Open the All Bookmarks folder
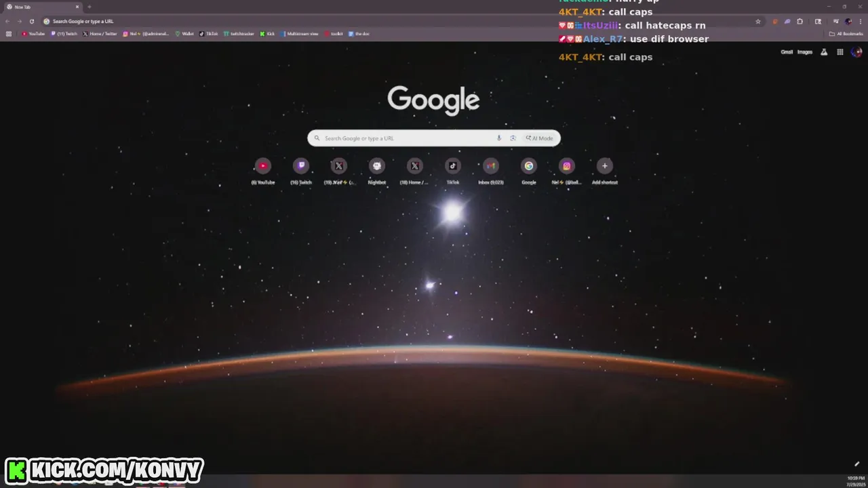Viewport: 868px width, 488px height. (x=846, y=34)
